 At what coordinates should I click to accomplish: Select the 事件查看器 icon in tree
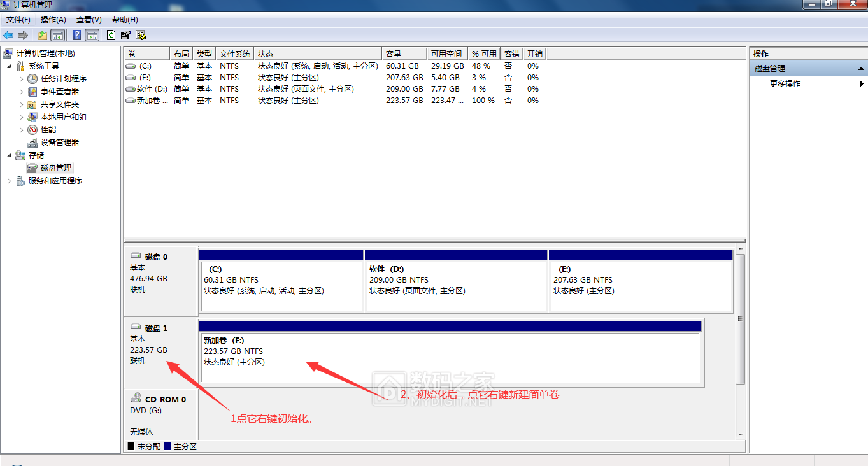[32, 92]
